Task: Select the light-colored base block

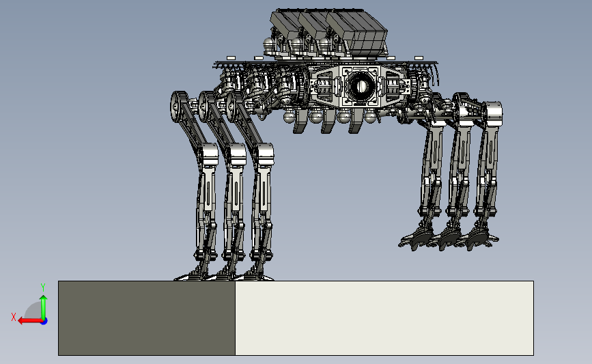Action: [x=384, y=318]
